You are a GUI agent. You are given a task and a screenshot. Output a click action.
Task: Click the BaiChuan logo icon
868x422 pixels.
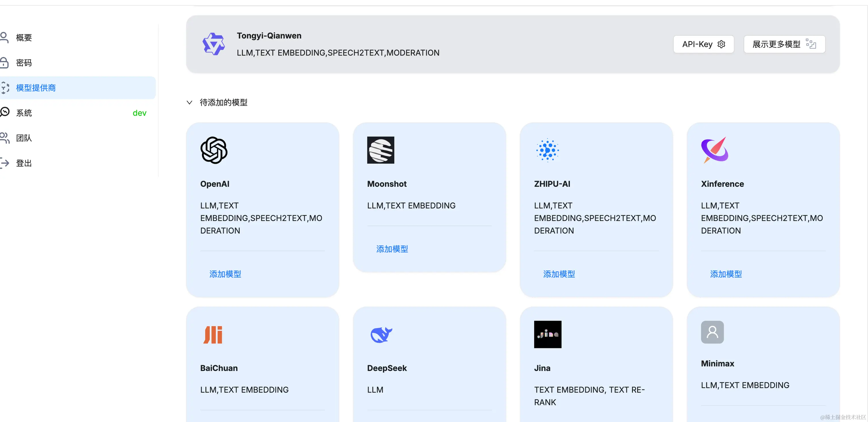213,335
